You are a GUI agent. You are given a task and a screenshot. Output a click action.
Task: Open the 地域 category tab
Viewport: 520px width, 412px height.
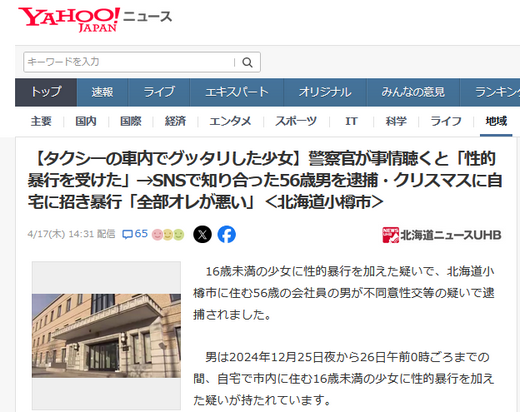click(x=496, y=121)
